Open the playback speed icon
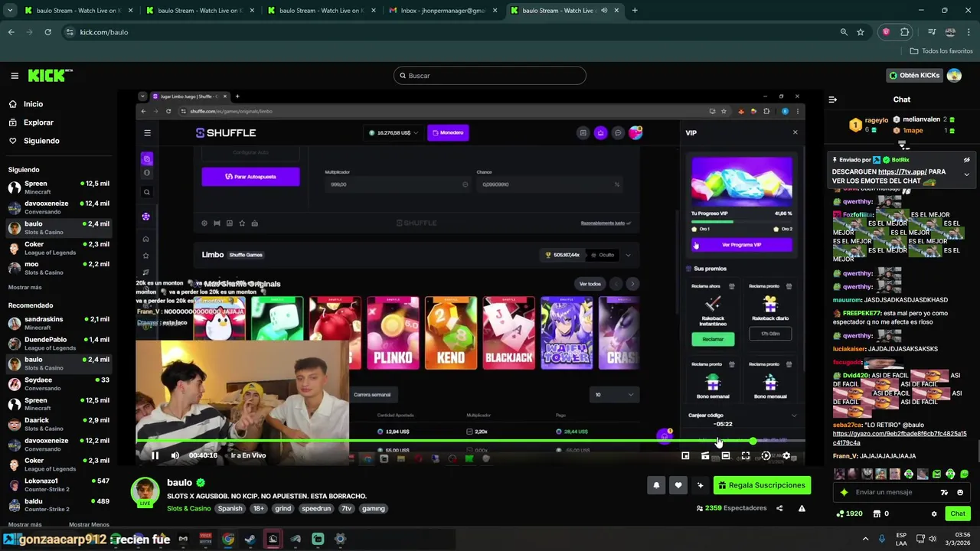This screenshot has width=980, height=551. (766, 456)
